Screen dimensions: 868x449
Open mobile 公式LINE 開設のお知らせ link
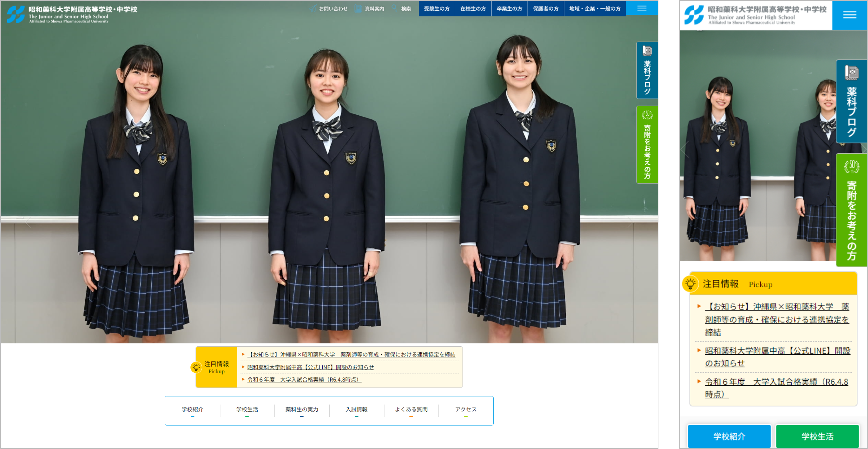777,357
